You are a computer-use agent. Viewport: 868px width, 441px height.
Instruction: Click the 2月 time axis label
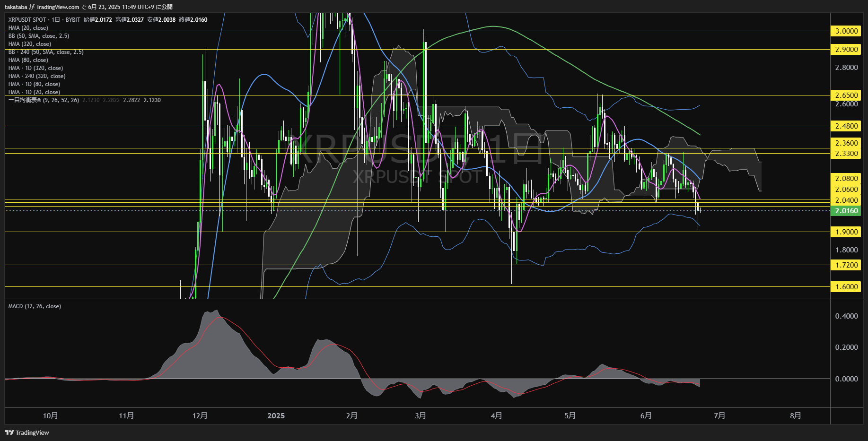coord(352,416)
